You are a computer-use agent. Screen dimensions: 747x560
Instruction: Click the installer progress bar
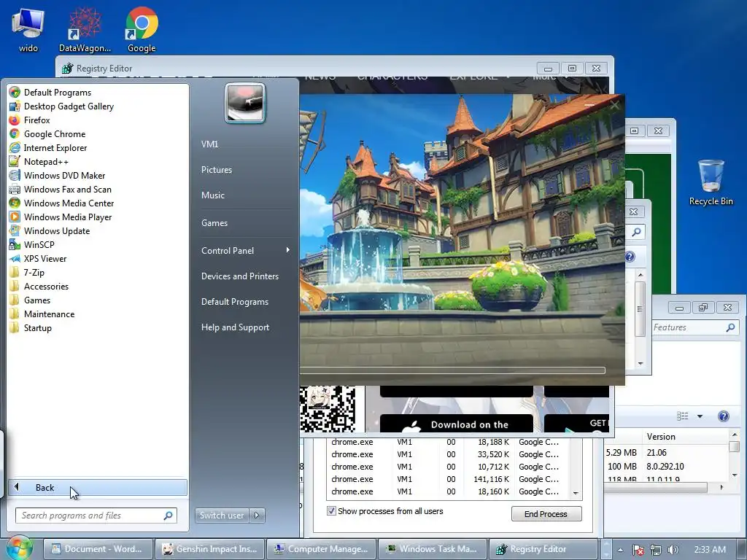click(x=452, y=370)
